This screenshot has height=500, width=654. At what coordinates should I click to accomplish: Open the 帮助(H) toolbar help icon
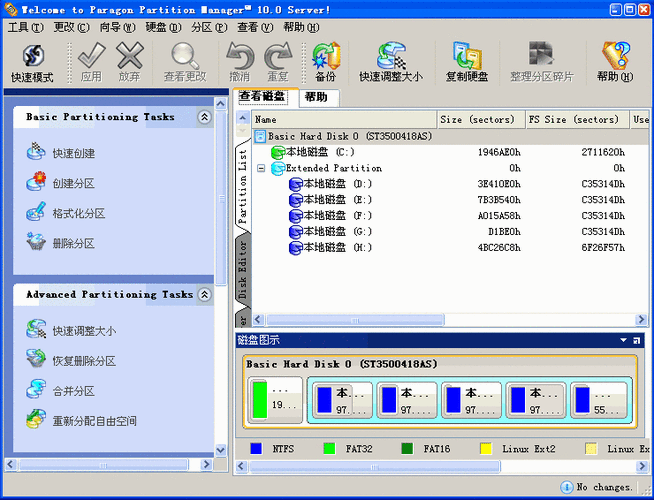(x=615, y=63)
